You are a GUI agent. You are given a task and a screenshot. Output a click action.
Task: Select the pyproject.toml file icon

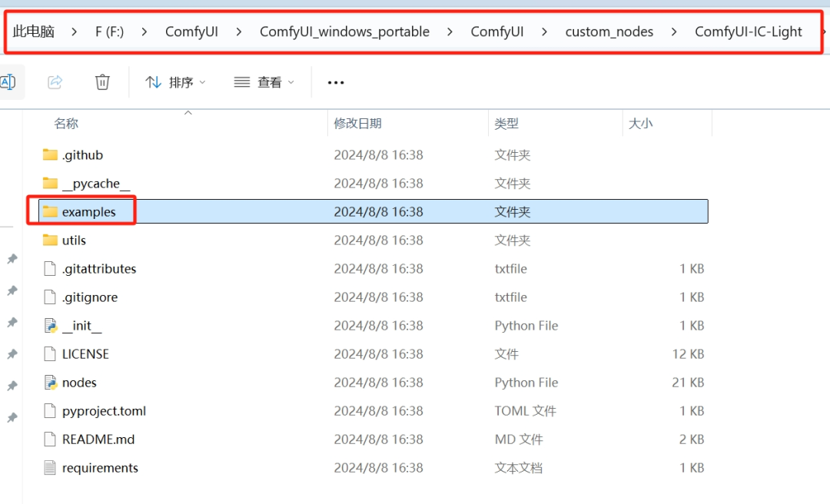(x=50, y=411)
